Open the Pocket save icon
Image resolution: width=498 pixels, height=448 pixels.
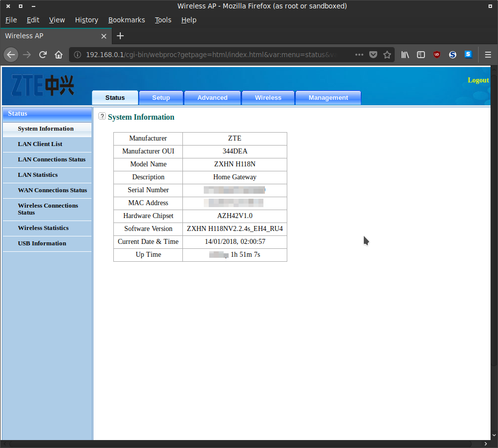tap(373, 55)
